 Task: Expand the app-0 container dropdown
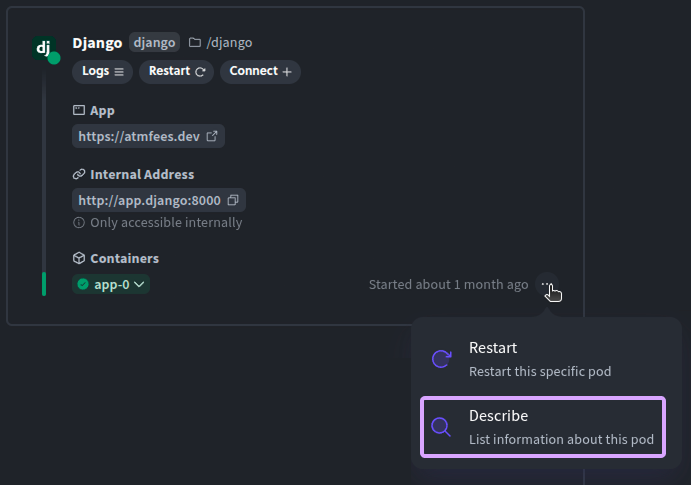point(111,285)
